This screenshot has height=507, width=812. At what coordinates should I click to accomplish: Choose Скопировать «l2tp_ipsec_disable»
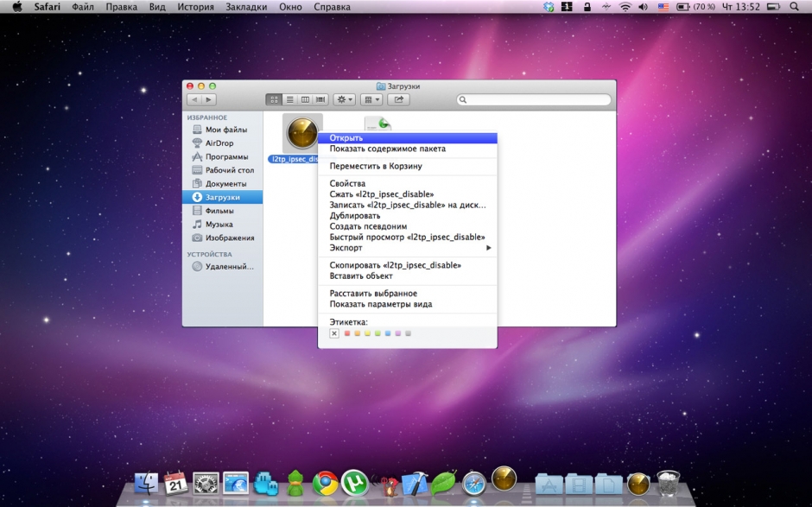coord(407,265)
